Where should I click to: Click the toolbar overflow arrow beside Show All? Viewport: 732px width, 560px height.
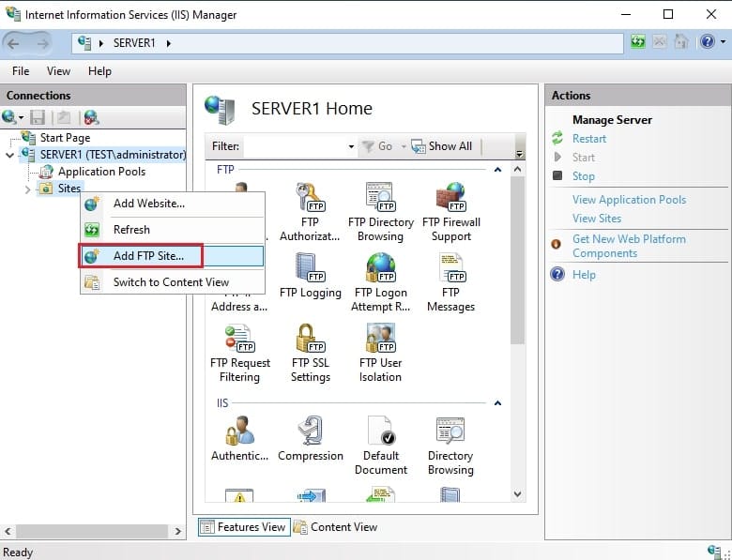pos(520,154)
